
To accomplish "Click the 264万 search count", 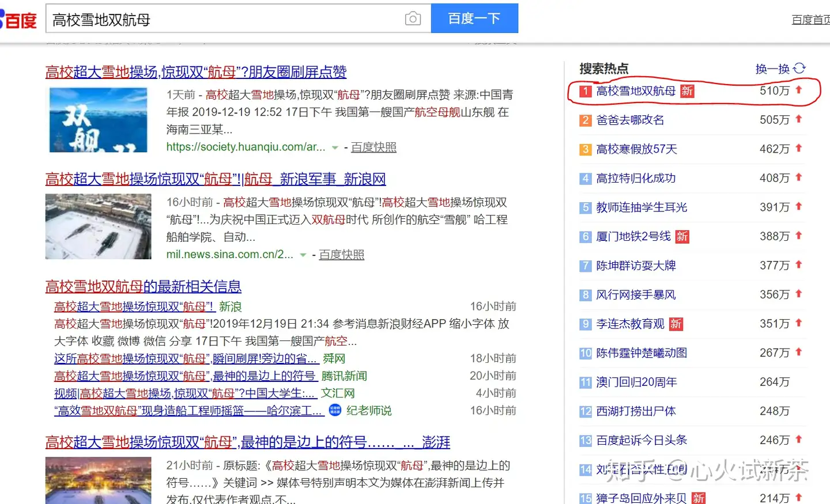I will tap(774, 382).
